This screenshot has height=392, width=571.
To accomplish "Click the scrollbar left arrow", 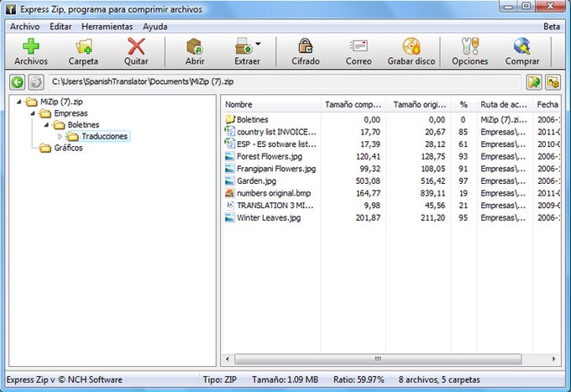I will click(x=228, y=359).
